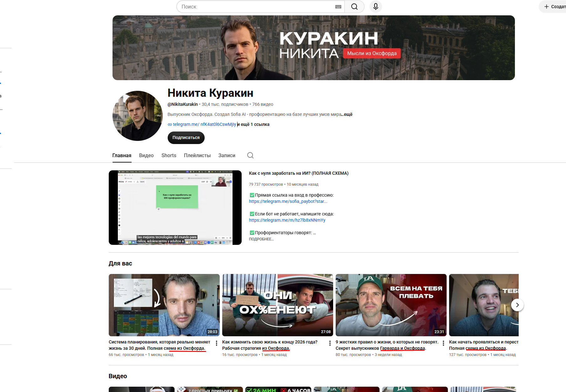Open the telegram.me/m/hz7lb8xNNmYy link

tap(287, 220)
